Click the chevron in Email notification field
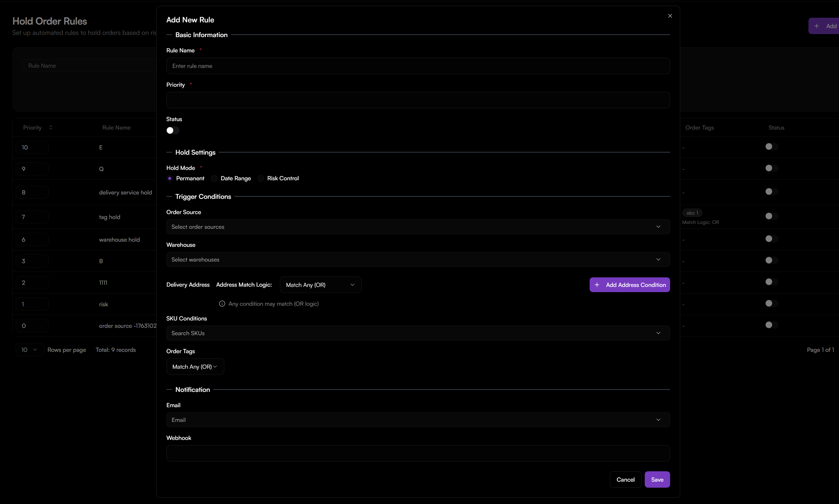 658,420
